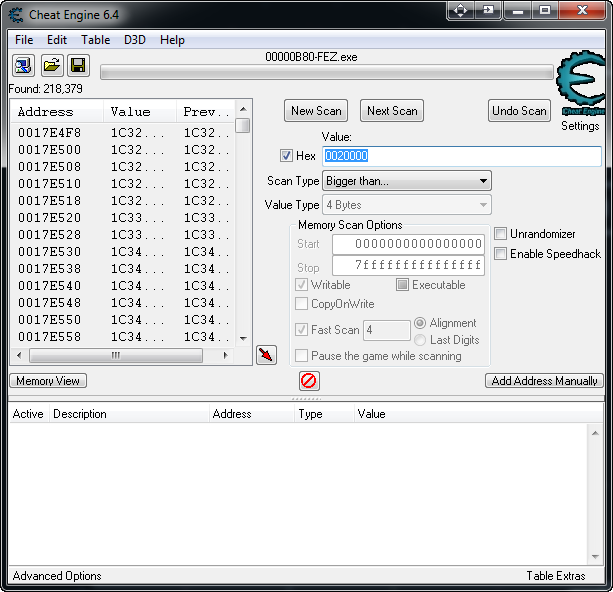Select address row 0017E548
Screen dimensions: 613x592
(123, 303)
